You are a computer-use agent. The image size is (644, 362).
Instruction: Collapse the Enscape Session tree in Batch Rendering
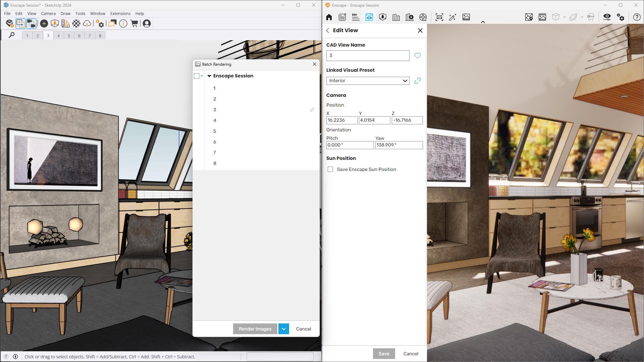coord(209,76)
